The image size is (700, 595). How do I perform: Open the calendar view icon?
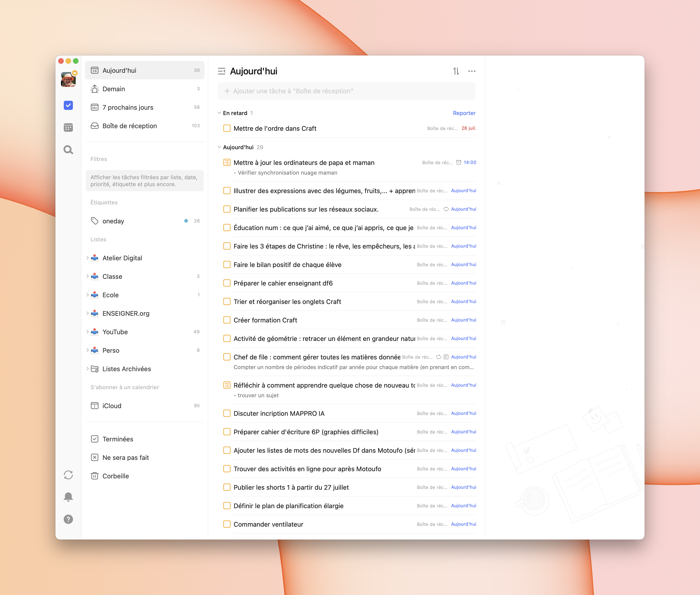click(x=68, y=127)
